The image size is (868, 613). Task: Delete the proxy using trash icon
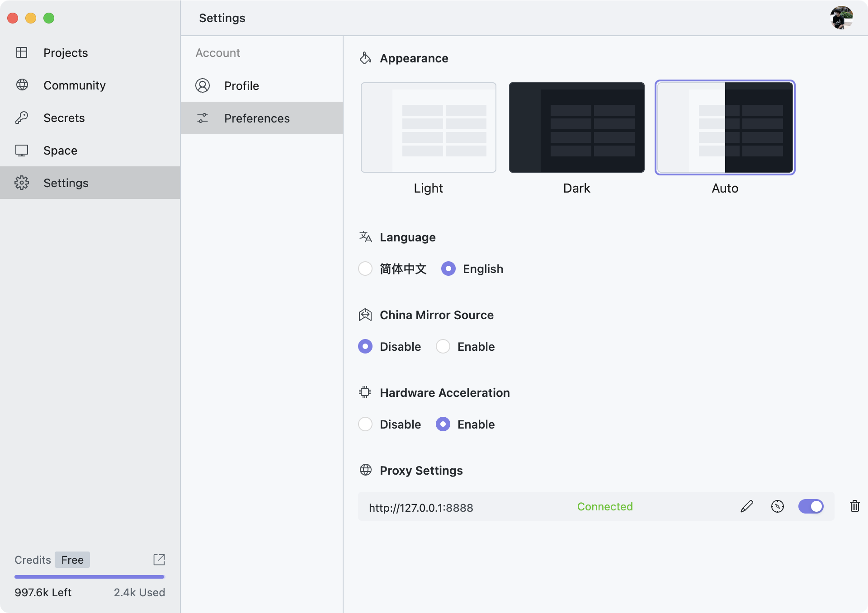pyautogui.click(x=854, y=506)
